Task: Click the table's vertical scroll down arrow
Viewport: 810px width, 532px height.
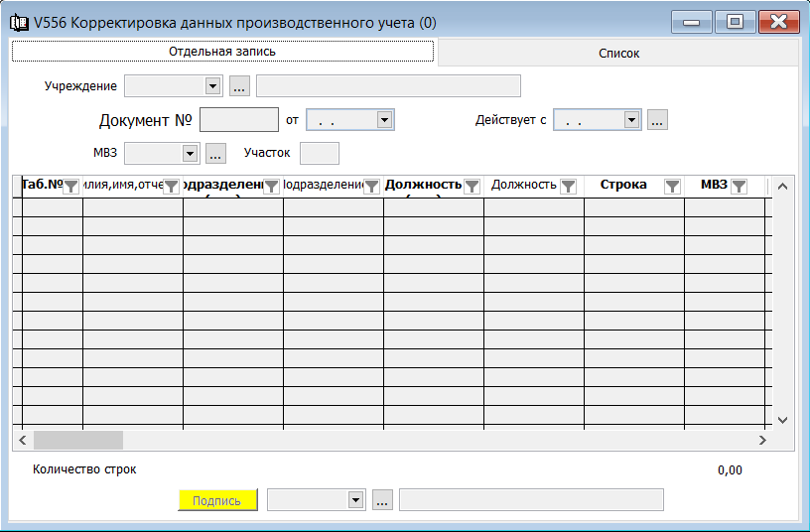Action: click(781, 420)
